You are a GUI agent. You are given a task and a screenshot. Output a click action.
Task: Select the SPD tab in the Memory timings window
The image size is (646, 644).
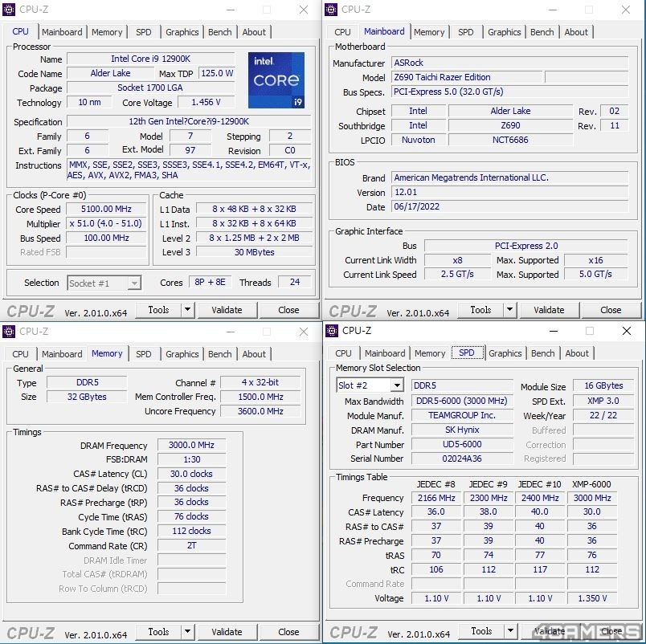tap(143, 354)
